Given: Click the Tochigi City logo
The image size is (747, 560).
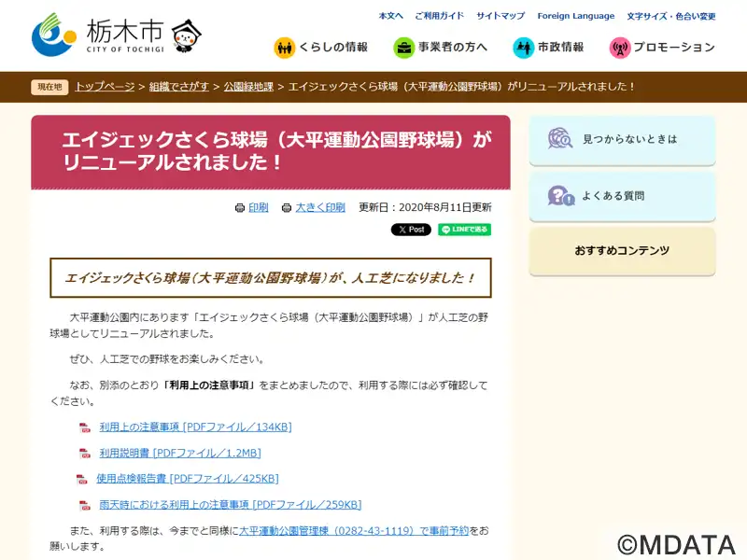Looking at the screenshot, I should (x=98, y=35).
